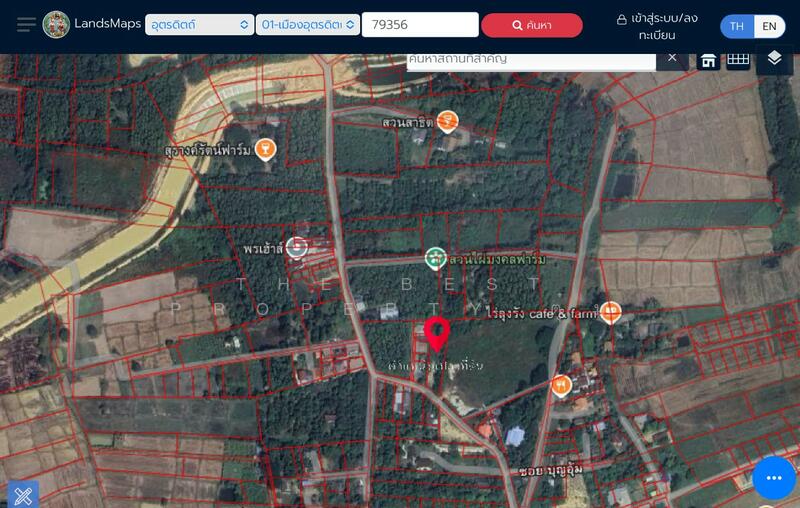Open the map layers stack icon
Screen dimensions: 800x508
click(774, 59)
